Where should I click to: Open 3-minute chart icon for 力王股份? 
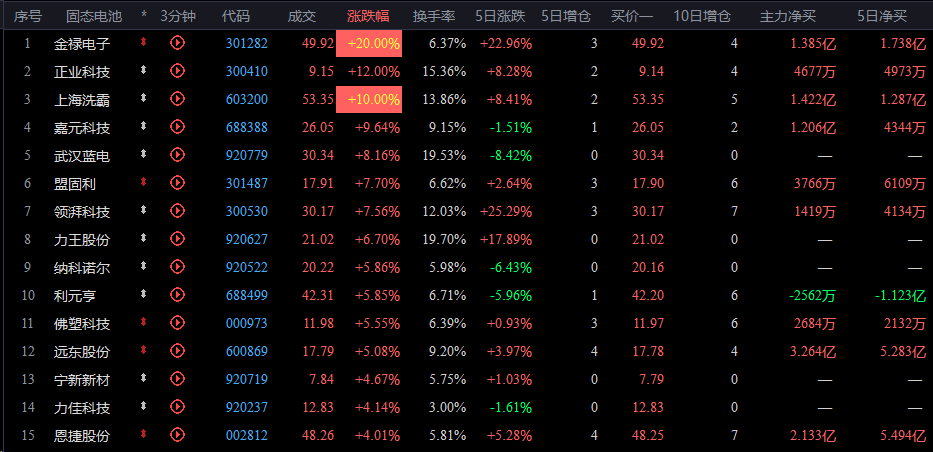click(177, 238)
